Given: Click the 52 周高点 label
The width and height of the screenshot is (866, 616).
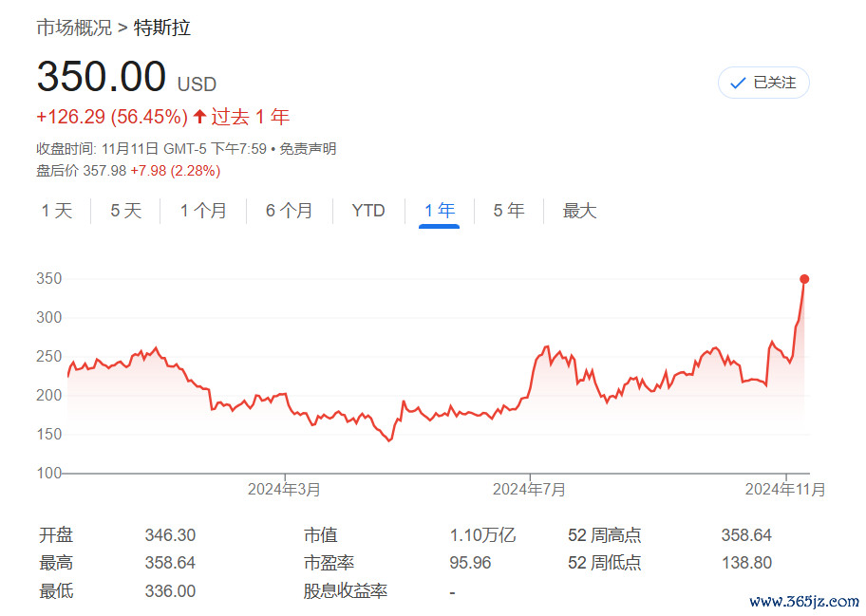Looking at the screenshot, I should tap(604, 535).
